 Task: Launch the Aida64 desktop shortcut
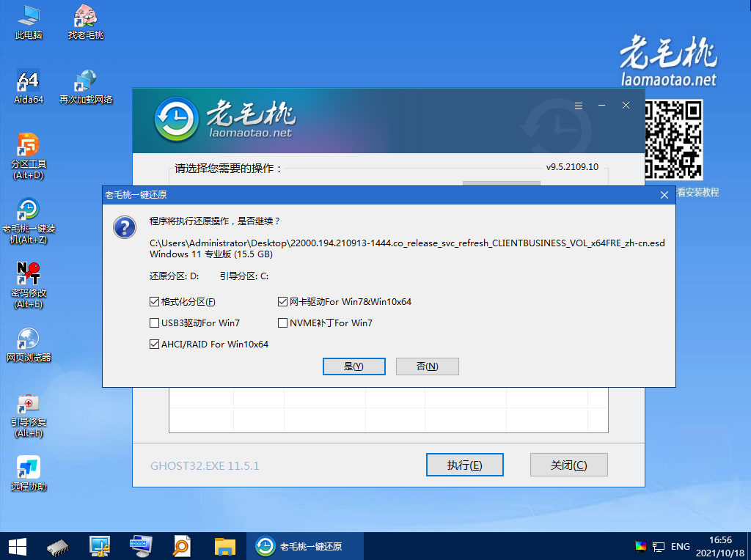pos(29,86)
